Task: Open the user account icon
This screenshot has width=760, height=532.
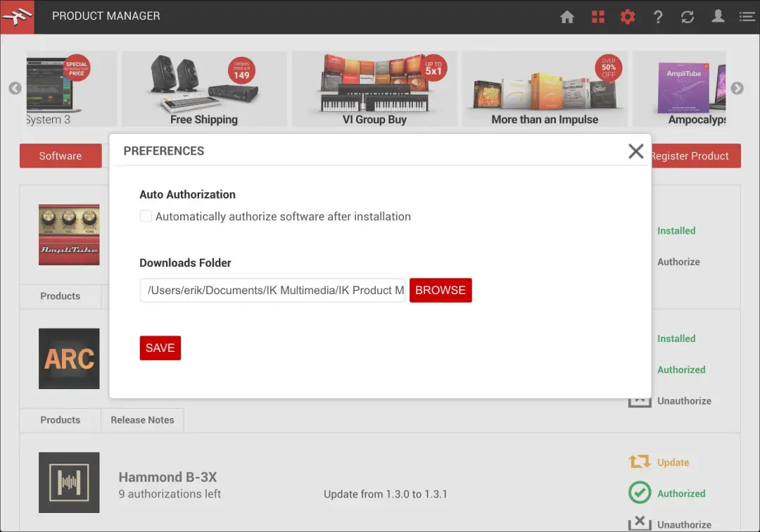Action: (718, 16)
